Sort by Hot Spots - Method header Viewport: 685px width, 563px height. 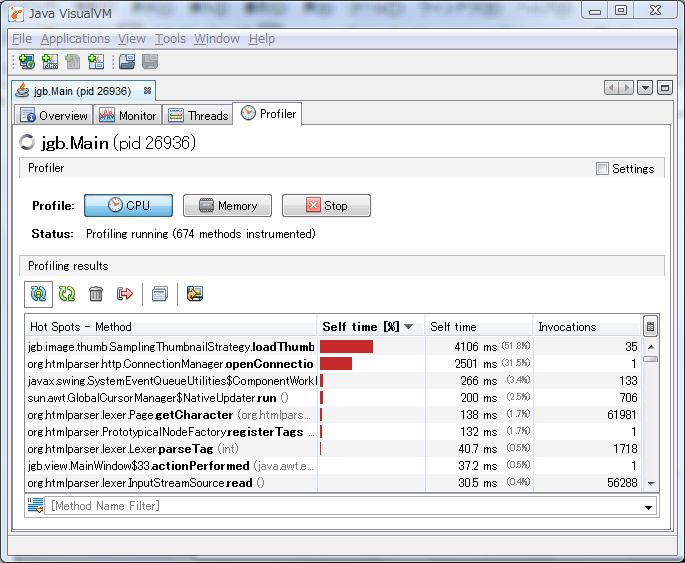point(171,326)
